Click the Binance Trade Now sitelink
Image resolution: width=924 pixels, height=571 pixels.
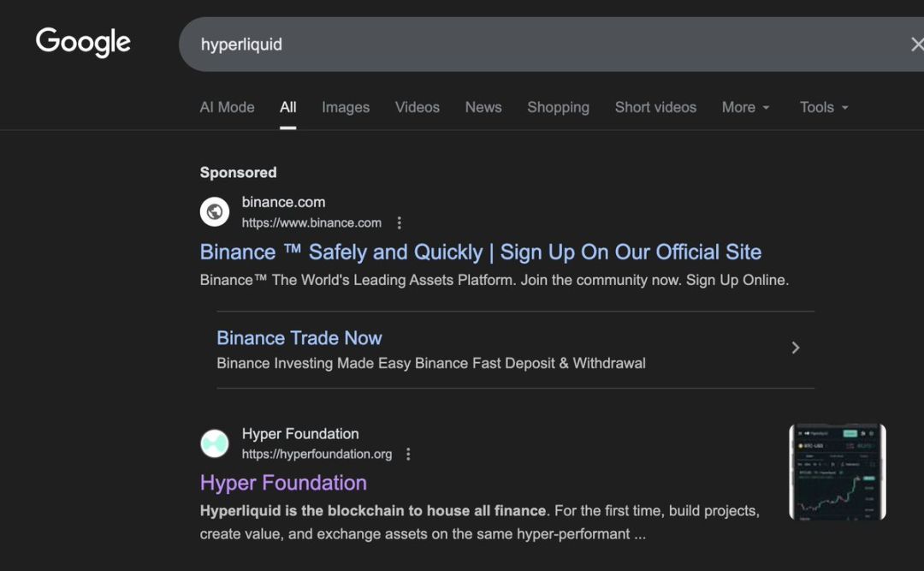[x=299, y=337]
